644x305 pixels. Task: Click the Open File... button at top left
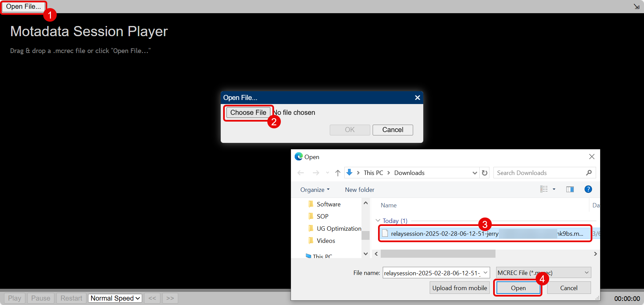23,7
